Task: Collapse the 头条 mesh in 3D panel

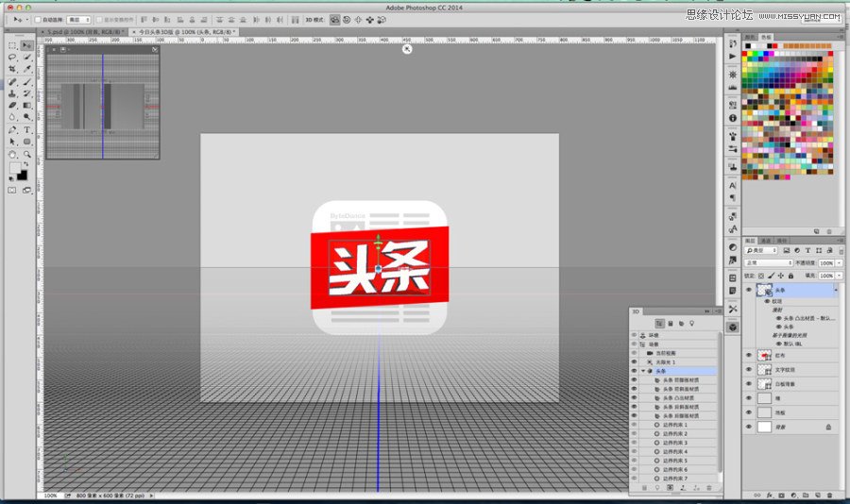Action: point(643,371)
